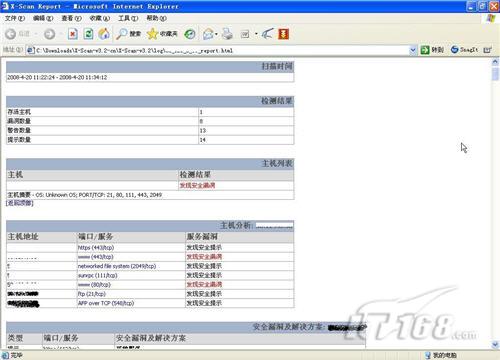Open the Search (搜索) pane
The image size is (500, 360).
[128, 34]
